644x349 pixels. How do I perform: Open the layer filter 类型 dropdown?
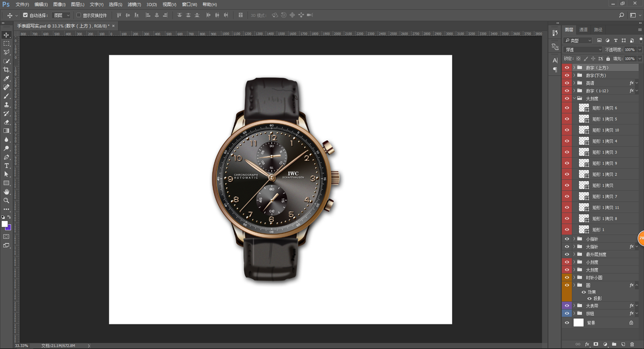point(578,40)
